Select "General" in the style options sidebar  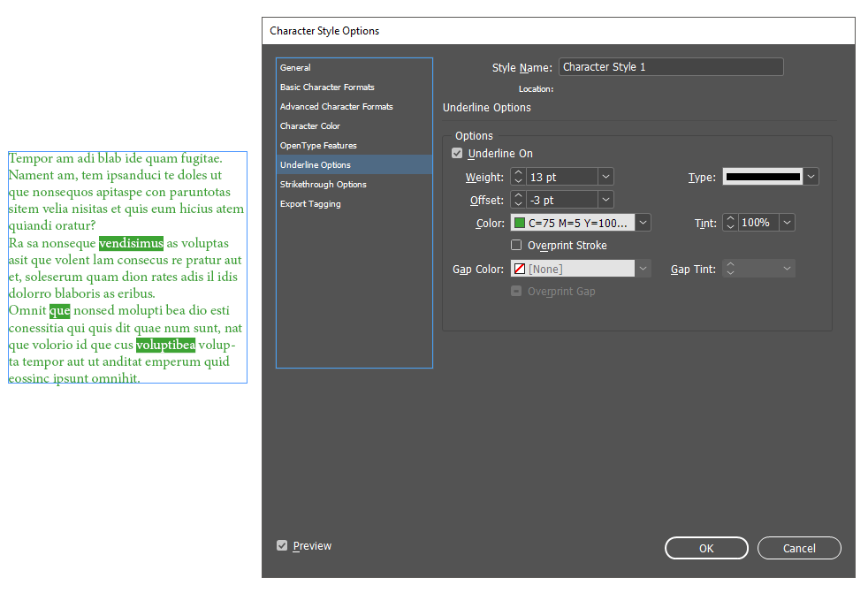pos(294,67)
